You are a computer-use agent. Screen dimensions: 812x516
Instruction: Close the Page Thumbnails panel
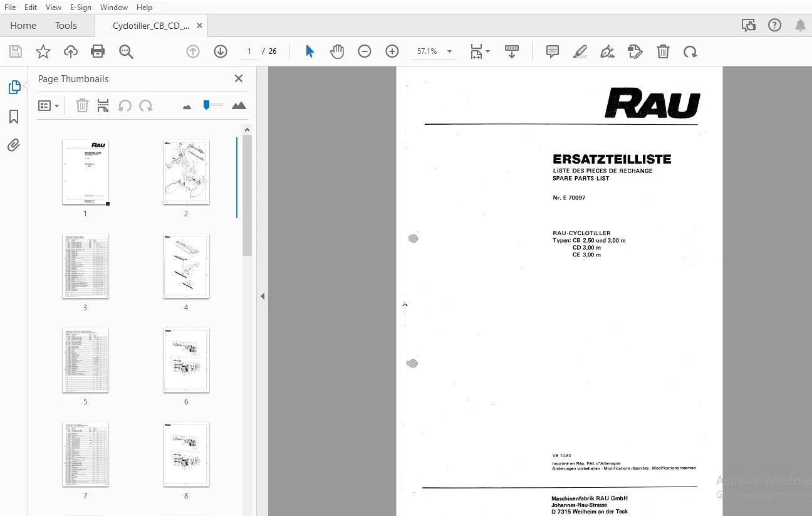point(238,78)
